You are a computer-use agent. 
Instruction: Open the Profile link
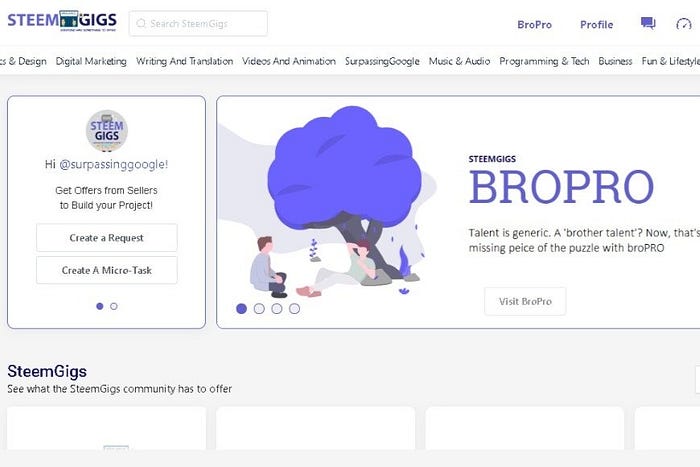(x=596, y=25)
